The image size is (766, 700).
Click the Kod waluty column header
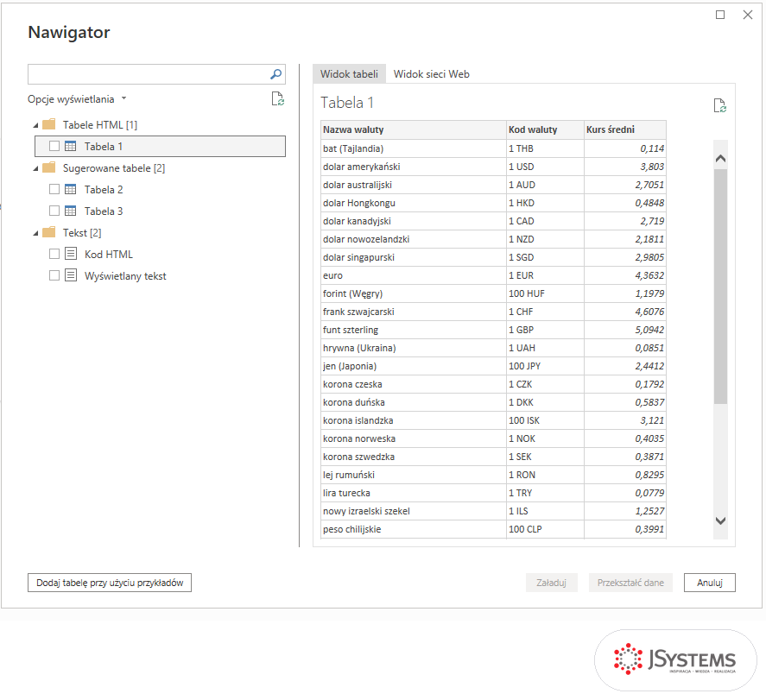545,129
